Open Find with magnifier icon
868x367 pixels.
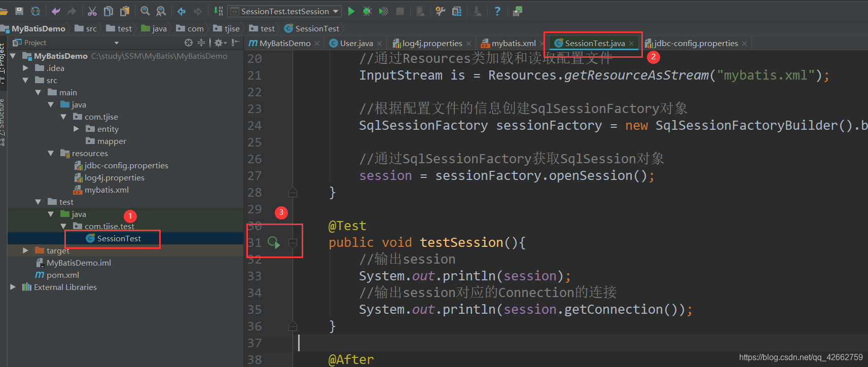coord(145,11)
